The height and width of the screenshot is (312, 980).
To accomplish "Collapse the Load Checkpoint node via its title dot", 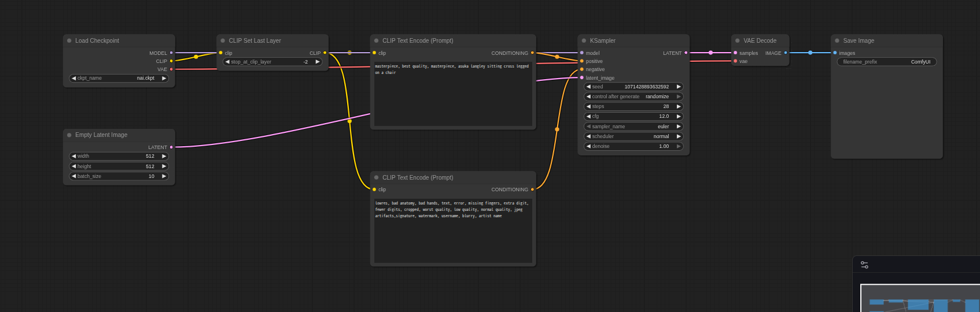I will 69,40.
